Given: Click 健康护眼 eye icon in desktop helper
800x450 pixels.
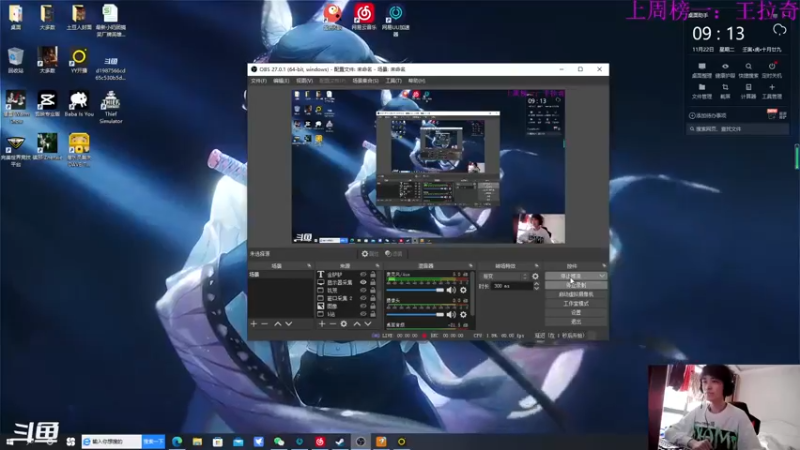Looking at the screenshot, I should coord(725,66).
